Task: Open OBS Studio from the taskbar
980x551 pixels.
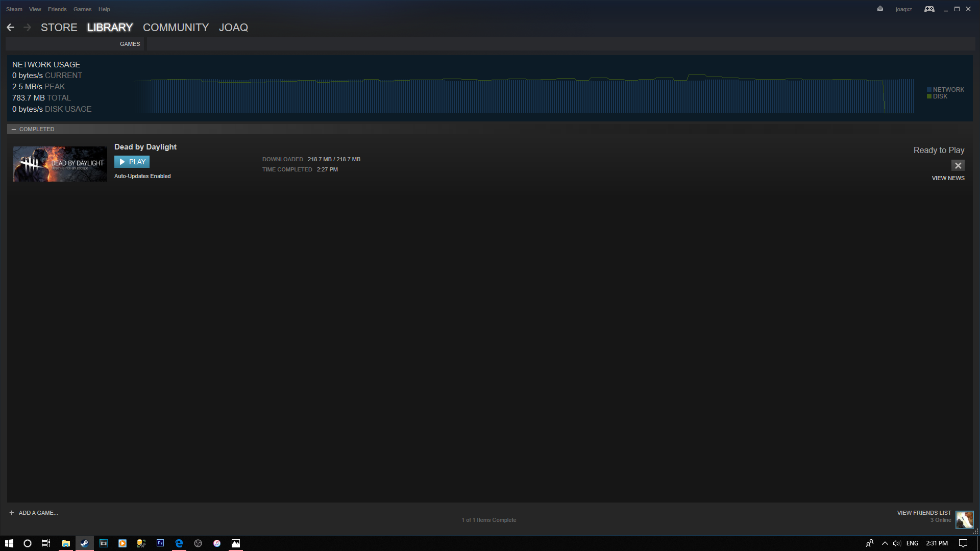Action: point(198,543)
